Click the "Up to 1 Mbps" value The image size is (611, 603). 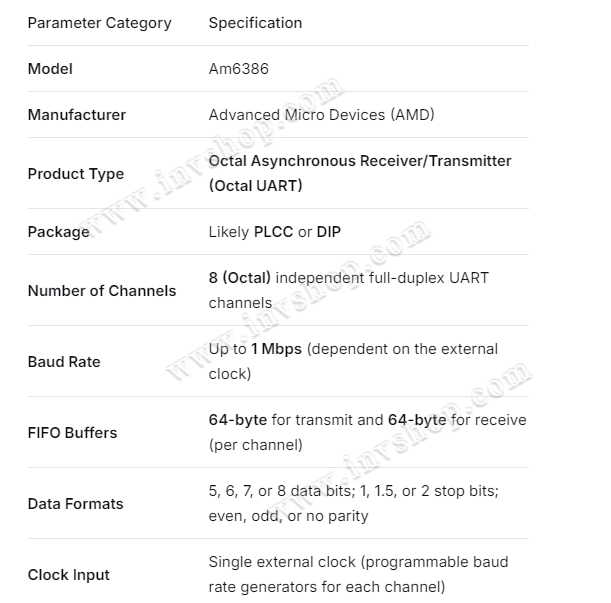tap(255, 349)
